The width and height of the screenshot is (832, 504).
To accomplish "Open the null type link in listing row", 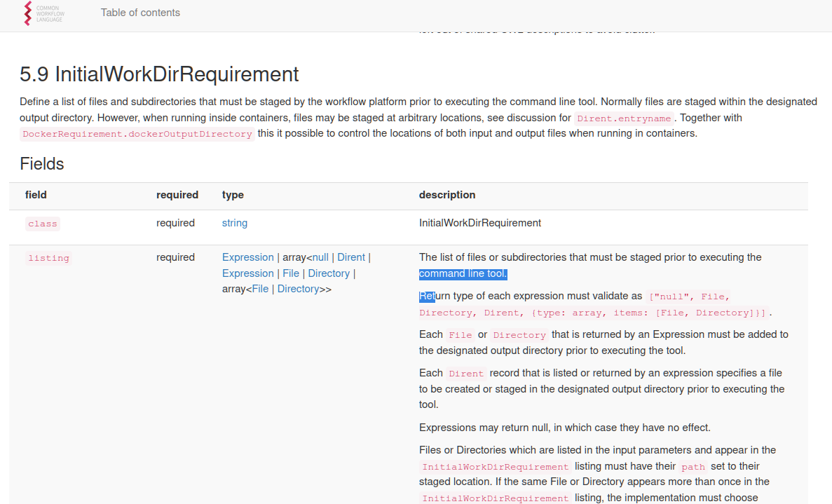I will 320,257.
